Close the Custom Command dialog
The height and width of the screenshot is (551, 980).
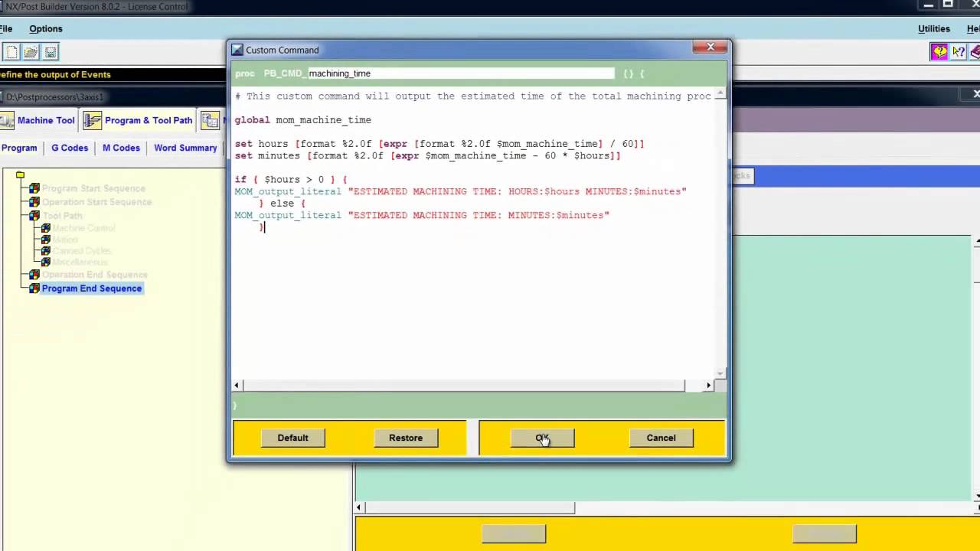point(710,47)
